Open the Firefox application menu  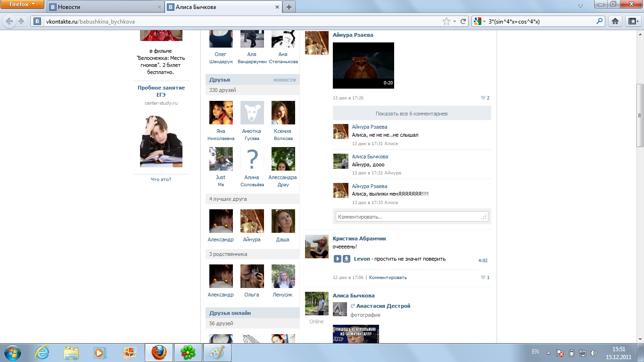click(23, 5)
